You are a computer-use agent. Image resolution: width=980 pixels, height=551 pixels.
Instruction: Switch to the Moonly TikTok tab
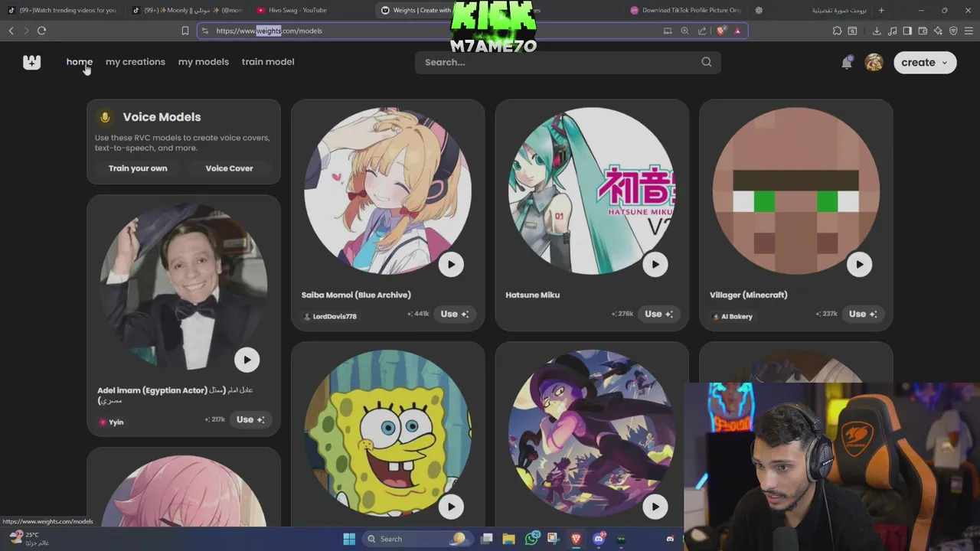[187, 10]
